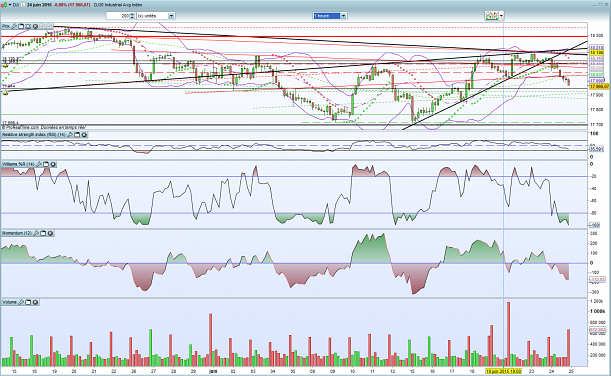Expand the arrow beside the chart style icon
The height and width of the screenshot is (376, 611).
point(502,16)
